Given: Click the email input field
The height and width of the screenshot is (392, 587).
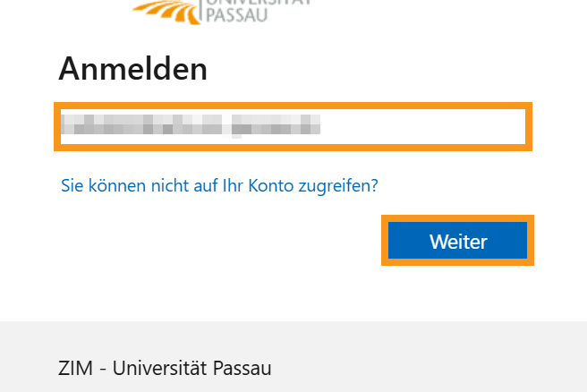Looking at the screenshot, I should point(293,126).
